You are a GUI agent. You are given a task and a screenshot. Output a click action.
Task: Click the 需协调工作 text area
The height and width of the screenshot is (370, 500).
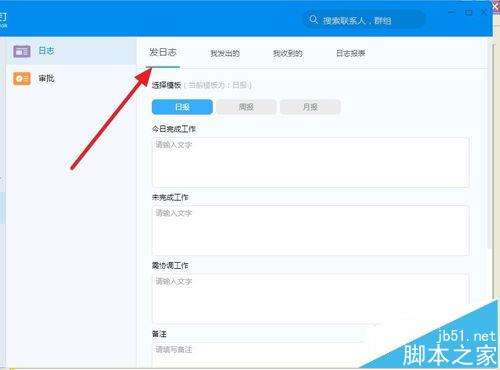click(311, 299)
